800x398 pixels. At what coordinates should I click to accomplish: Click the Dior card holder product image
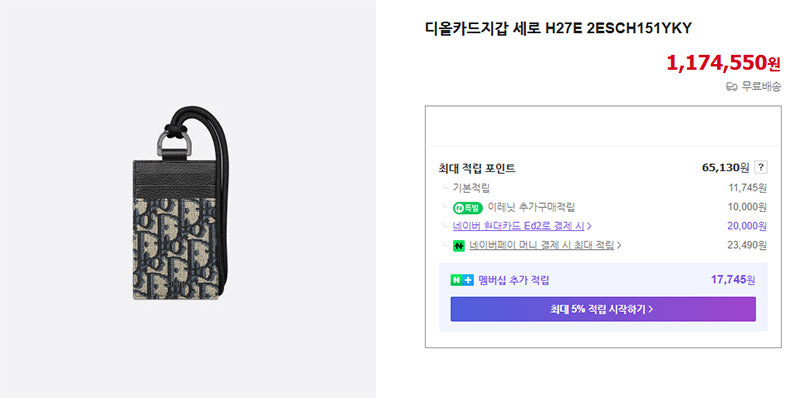coord(181,203)
